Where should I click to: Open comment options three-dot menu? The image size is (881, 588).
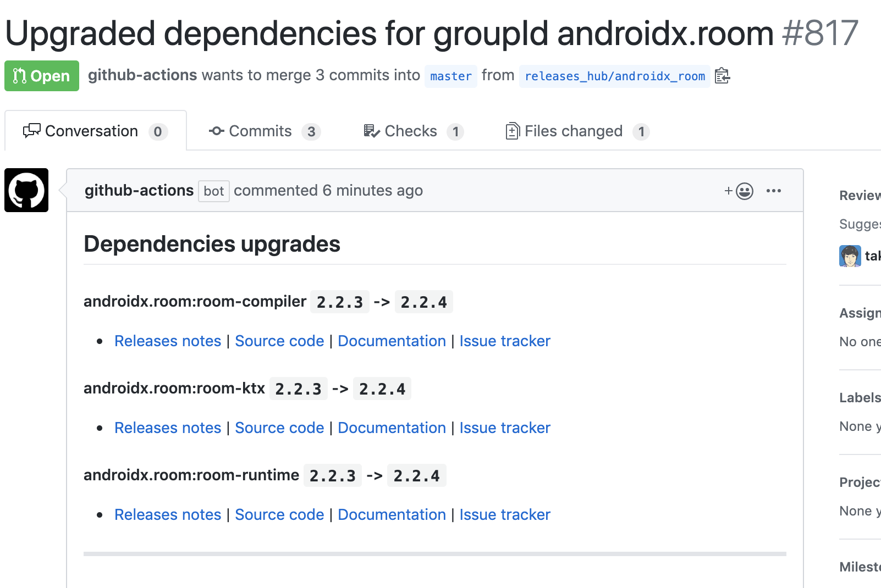pyautogui.click(x=774, y=191)
